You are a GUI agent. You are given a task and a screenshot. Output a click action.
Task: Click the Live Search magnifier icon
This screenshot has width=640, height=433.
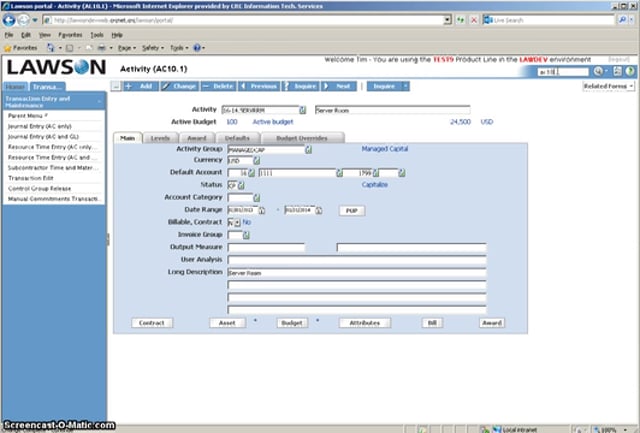(x=622, y=20)
